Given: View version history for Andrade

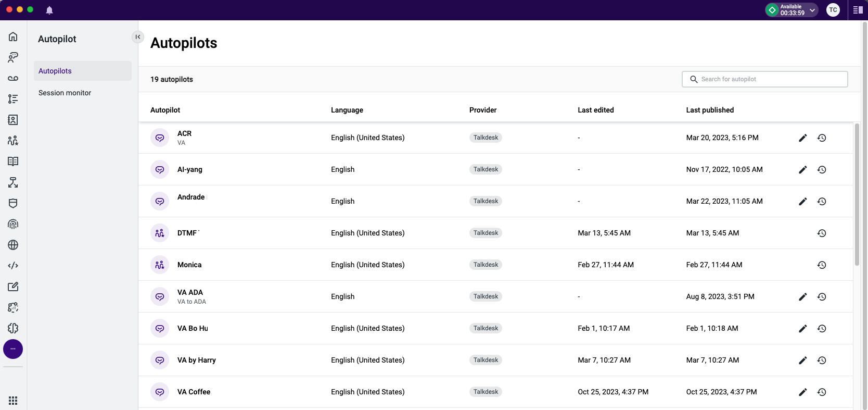Looking at the screenshot, I should click(822, 202).
